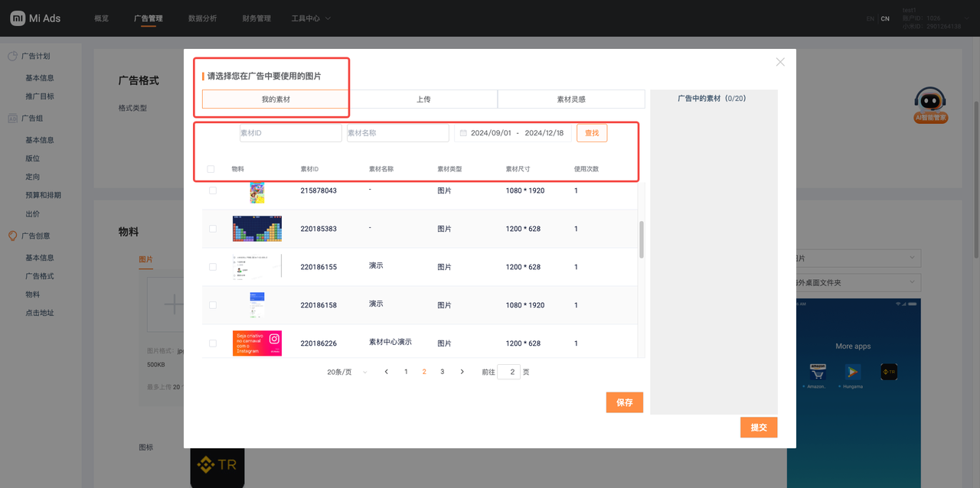Go to the previous page arrow
Viewport: 980px width, 488px height.
387,372
